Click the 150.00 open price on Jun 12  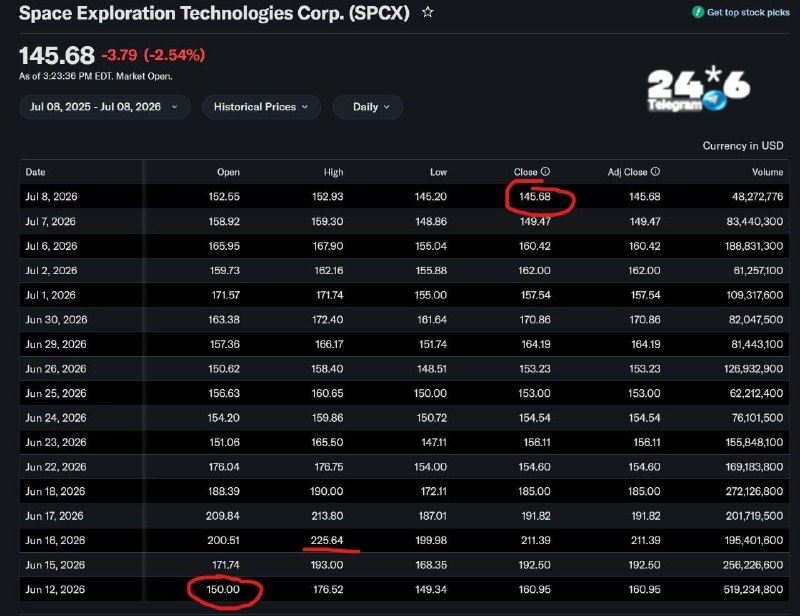tap(223, 589)
